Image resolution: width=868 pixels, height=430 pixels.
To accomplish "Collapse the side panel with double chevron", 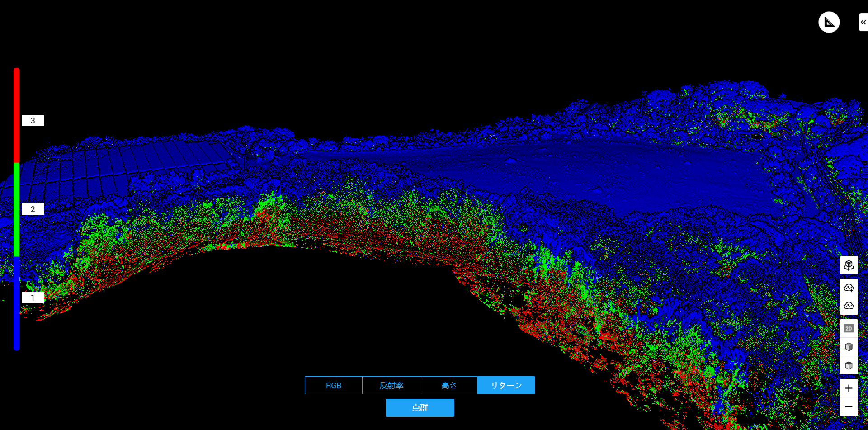I will pos(863,22).
